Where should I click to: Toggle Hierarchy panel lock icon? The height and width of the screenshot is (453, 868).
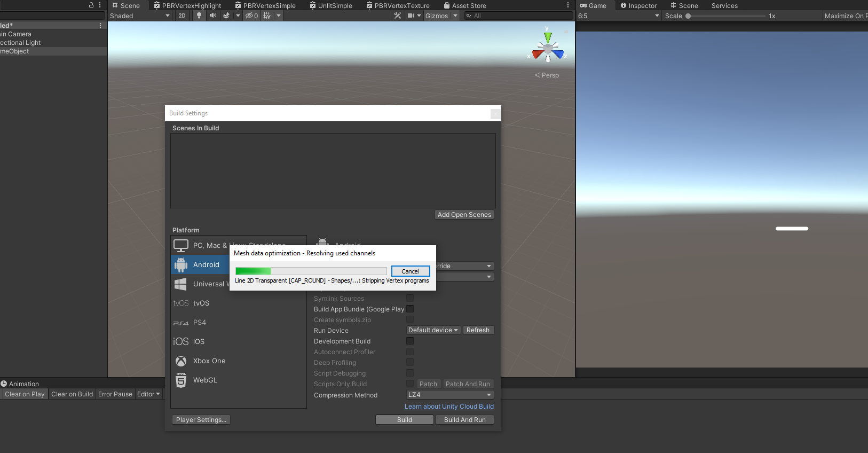point(91,5)
